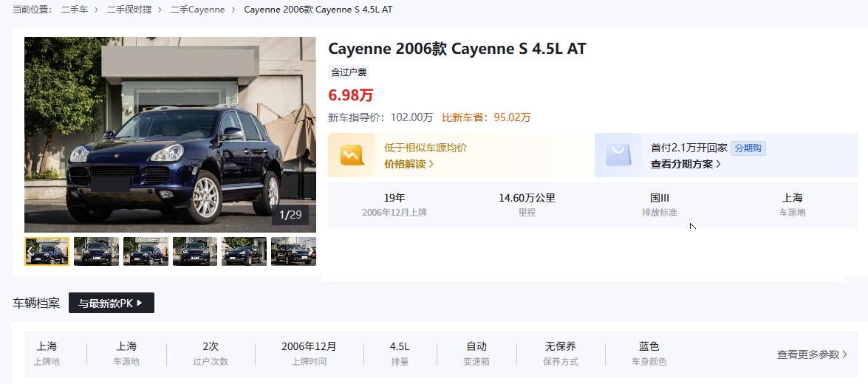
Task: Click the 6.98万 price text
Action: (x=350, y=95)
